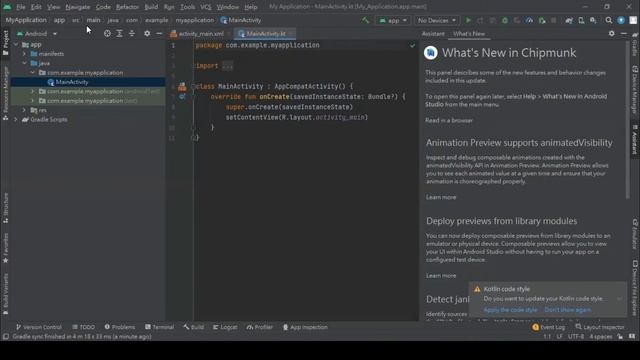Open the Project tool window side tab
This screenshot has width=640, height=360.
[x=5, y=43]
